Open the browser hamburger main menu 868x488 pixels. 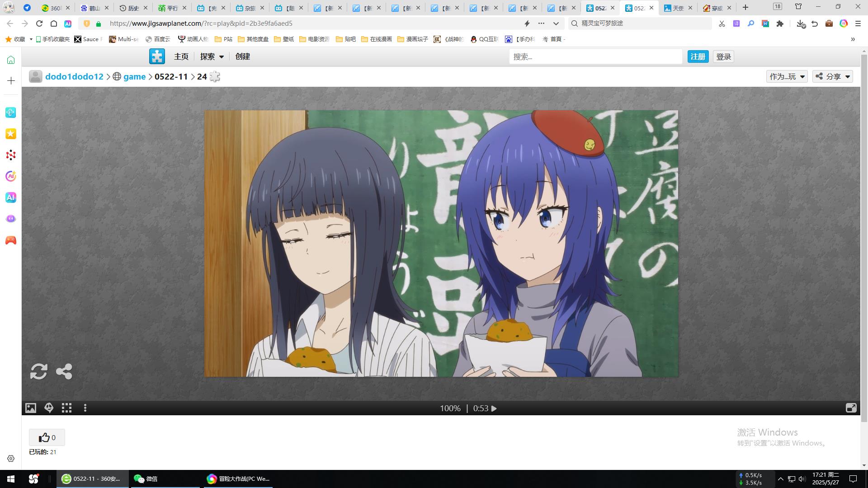(x=858, y=23)
